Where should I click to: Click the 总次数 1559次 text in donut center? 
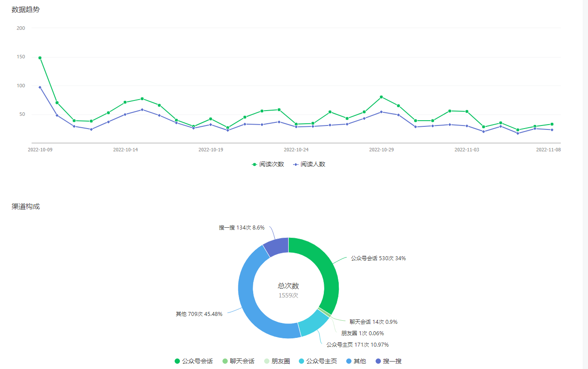(288, 290)
